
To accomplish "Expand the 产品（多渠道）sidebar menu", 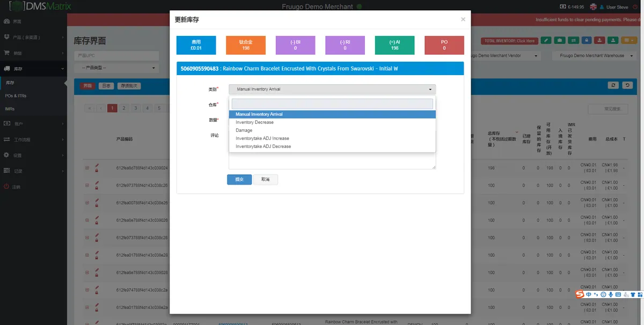I will (33, 38).
